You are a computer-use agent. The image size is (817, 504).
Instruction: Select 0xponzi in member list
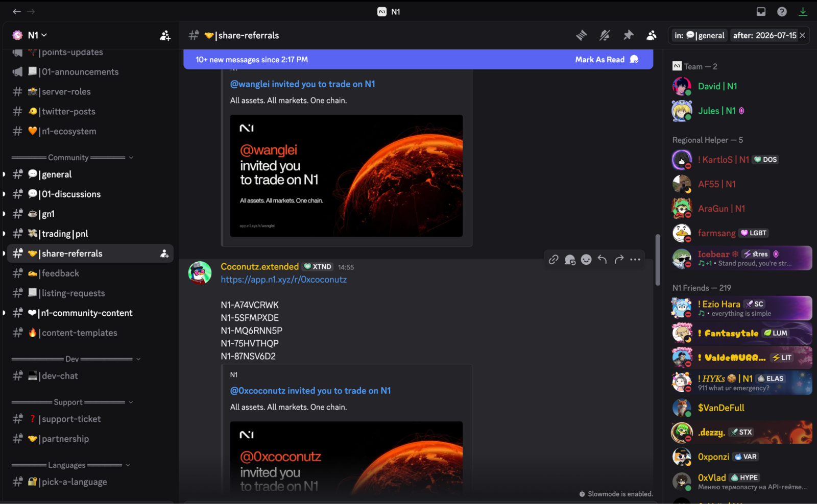pyautogui.click(x=741, y=457)
